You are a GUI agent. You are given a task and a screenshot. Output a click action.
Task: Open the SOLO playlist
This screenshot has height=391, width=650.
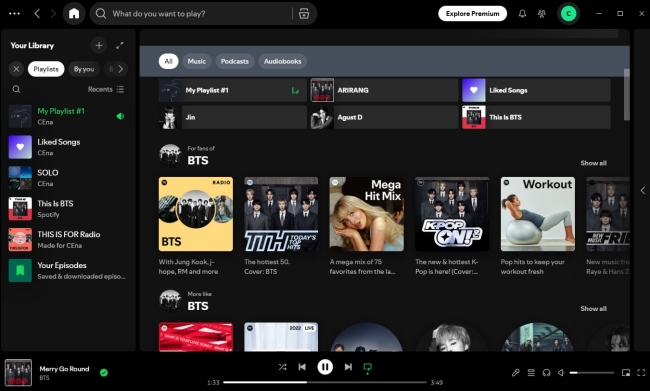point(68,178)
